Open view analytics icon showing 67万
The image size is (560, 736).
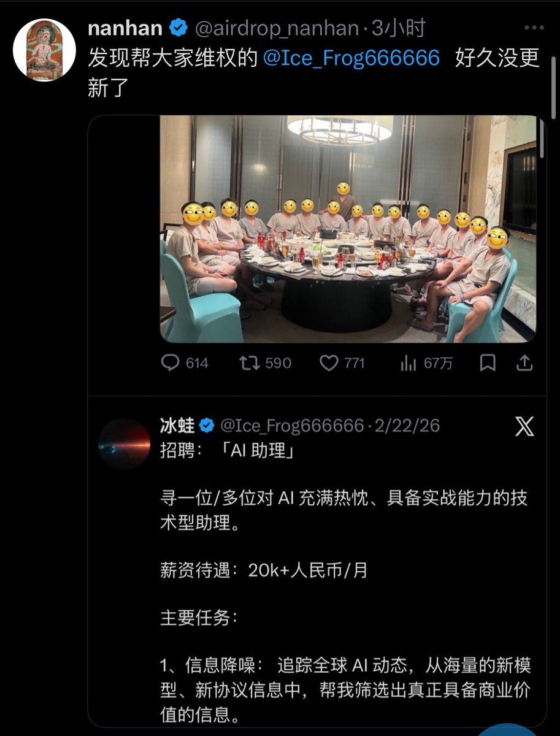coord(408,363)
